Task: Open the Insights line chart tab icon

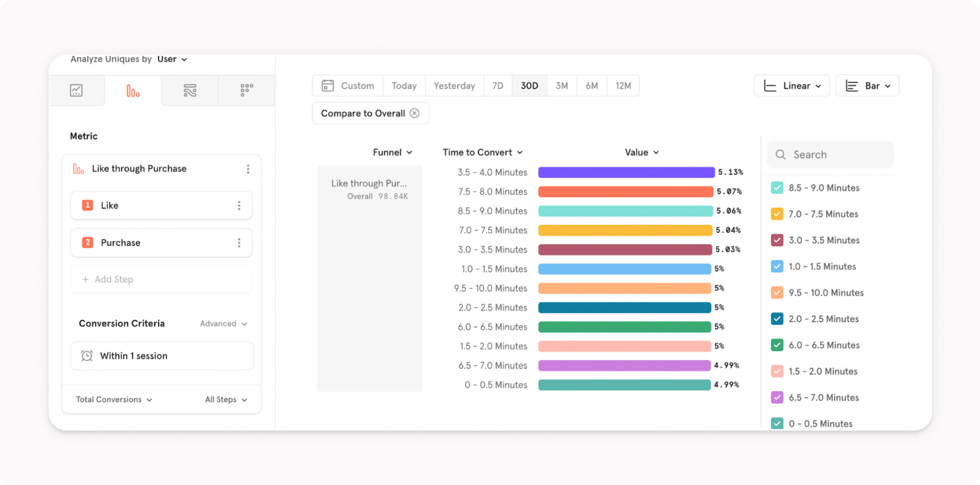Action: point(76,90)
